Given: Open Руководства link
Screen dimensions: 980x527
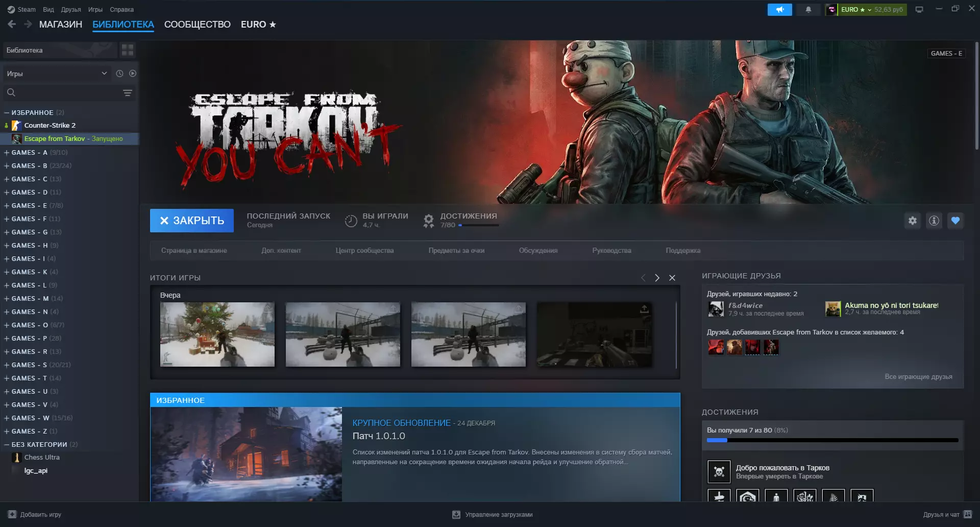Looking at the screenshot, I should (611, 251).
